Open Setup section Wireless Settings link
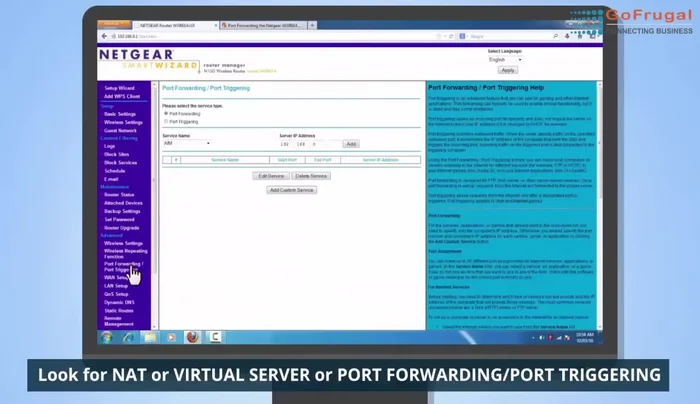This screenshot has width=700, height=404. (123, 122)
